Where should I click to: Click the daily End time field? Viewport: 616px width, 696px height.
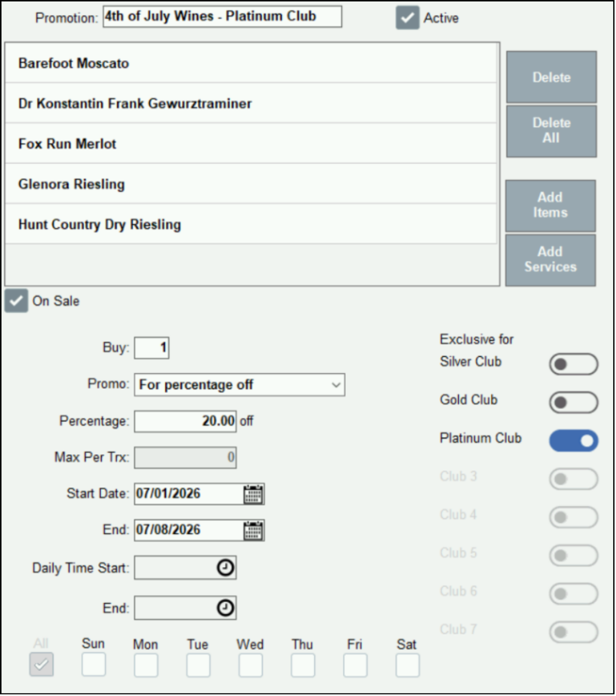186,609
